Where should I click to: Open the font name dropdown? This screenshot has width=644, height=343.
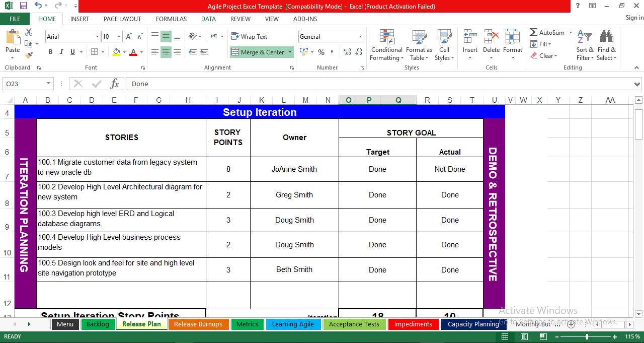(99, 36)
